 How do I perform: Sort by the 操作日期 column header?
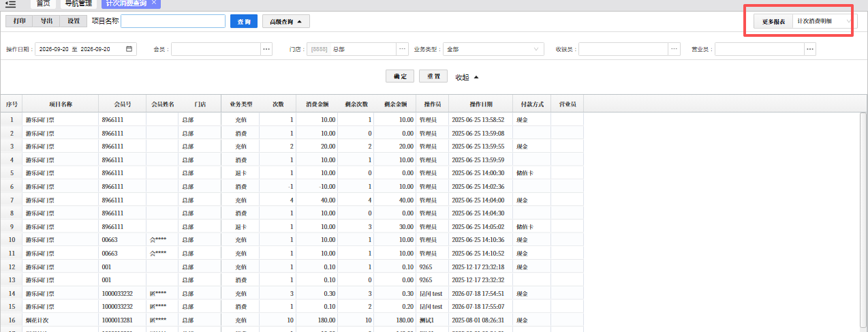tap(481, 104)
